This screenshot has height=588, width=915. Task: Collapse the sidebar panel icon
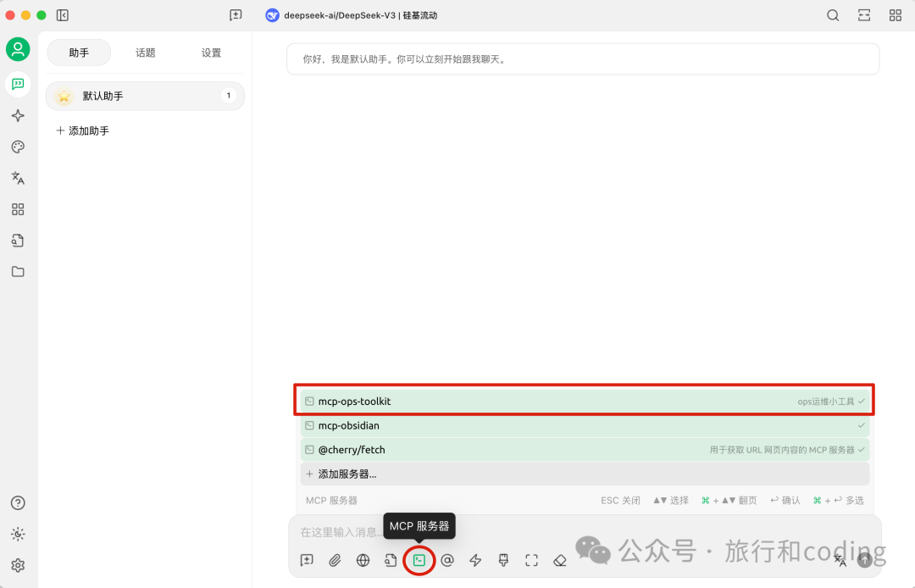pos(63,15)
